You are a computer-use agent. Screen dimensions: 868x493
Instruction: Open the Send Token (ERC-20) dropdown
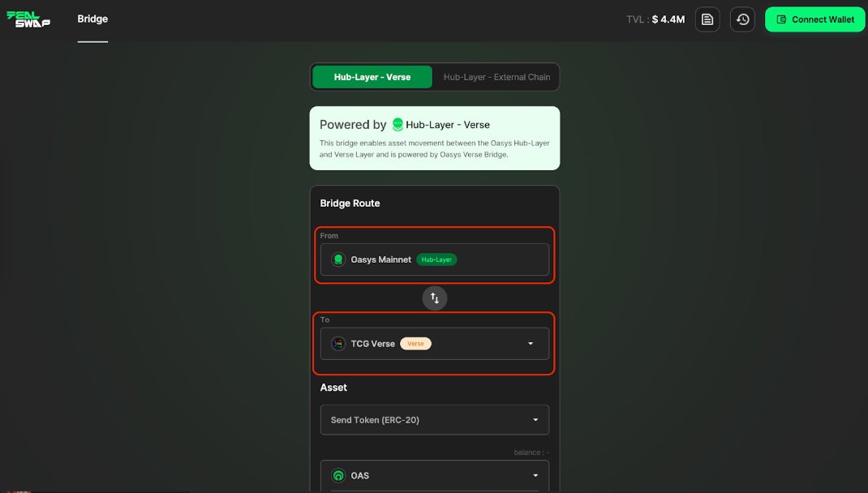(435, 420)
